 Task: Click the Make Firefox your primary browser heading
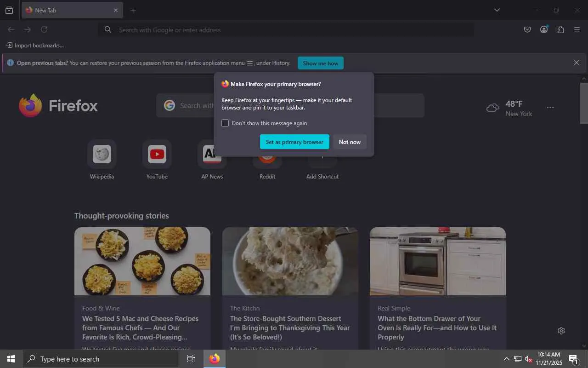coord(276,84)
